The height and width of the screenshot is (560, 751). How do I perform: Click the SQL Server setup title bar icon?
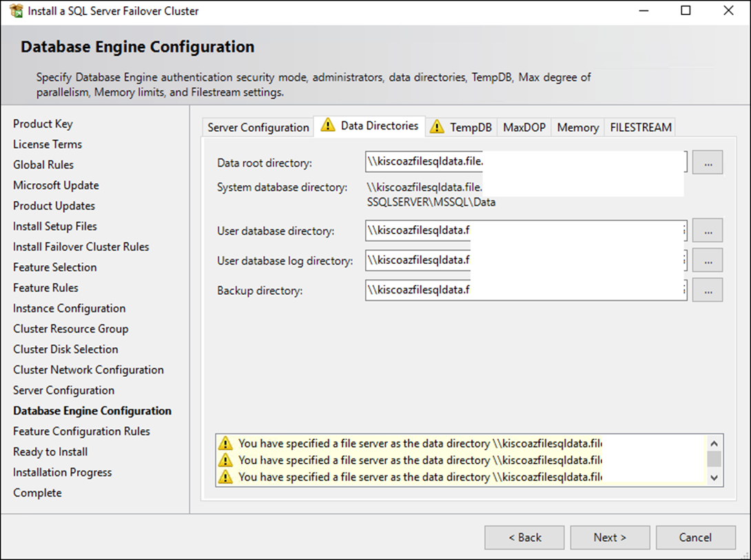pos(17,11)
